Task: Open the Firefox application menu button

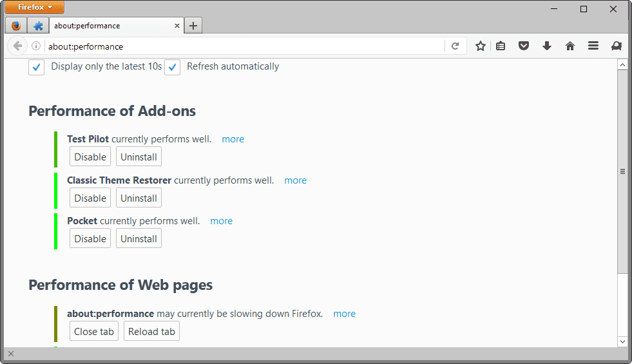Action: [34, 7]
